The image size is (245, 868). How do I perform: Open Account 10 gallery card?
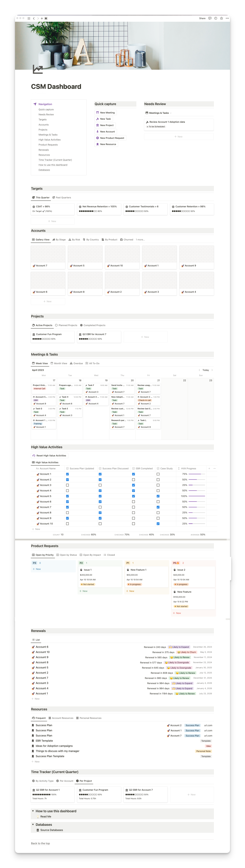[x=122, y=257]
